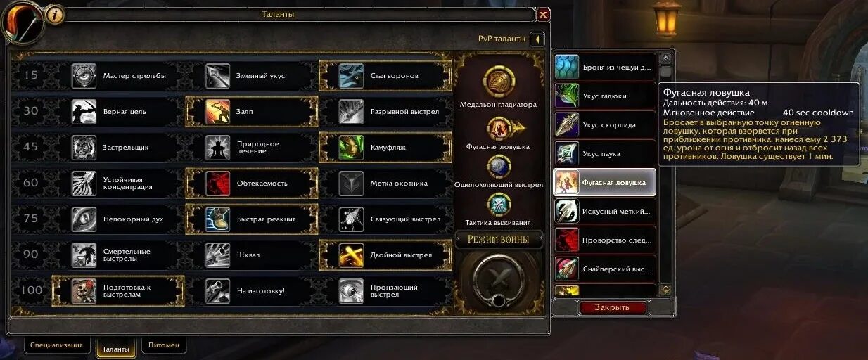Select Броня из чешуи list entry

point(605,67)
